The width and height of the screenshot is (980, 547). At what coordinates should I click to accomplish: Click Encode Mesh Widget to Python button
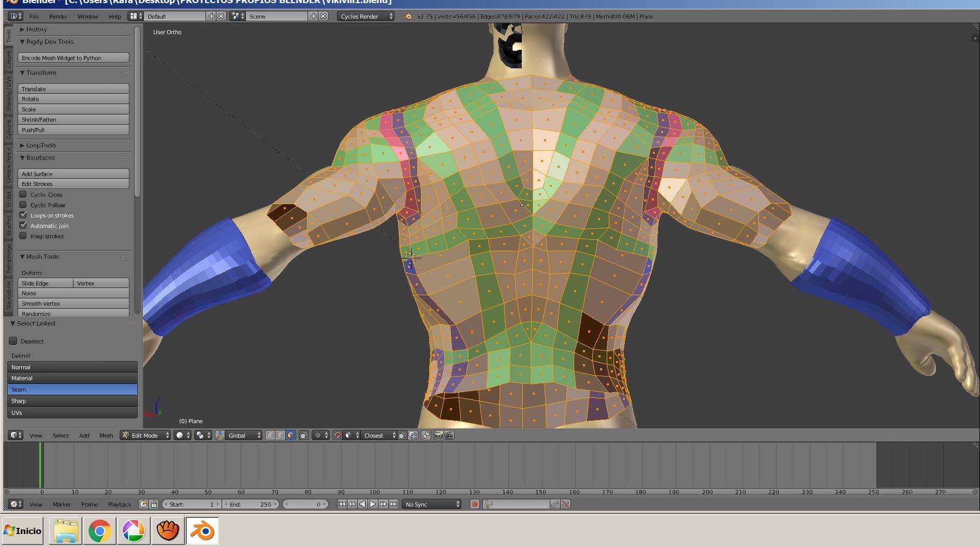73,58
